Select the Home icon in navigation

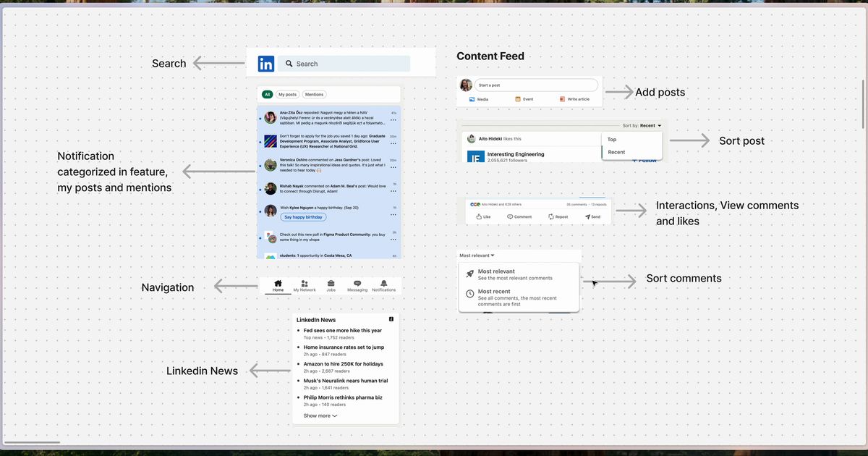click(277, 282)
